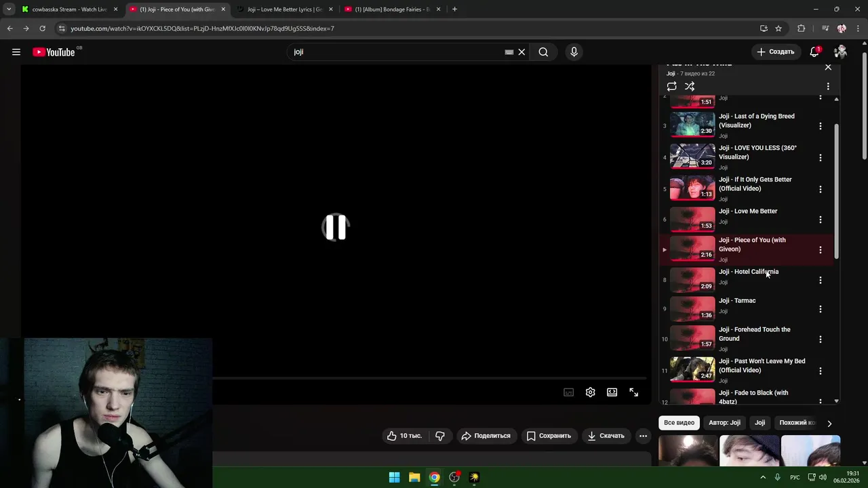868x488 pixels.
Task: Open options for Forehead Touch the Ground
Action: coord(820,340)
